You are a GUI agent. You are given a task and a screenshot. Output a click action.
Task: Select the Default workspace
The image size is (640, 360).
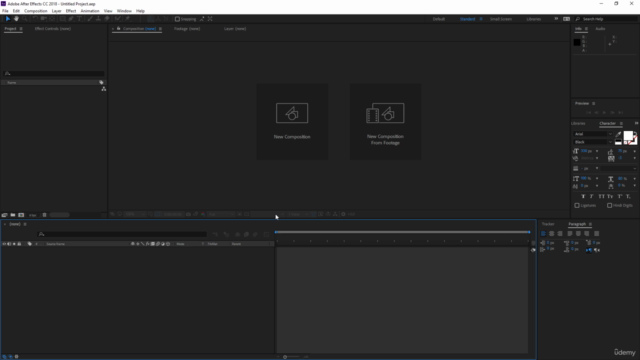(x=439, y=19)
